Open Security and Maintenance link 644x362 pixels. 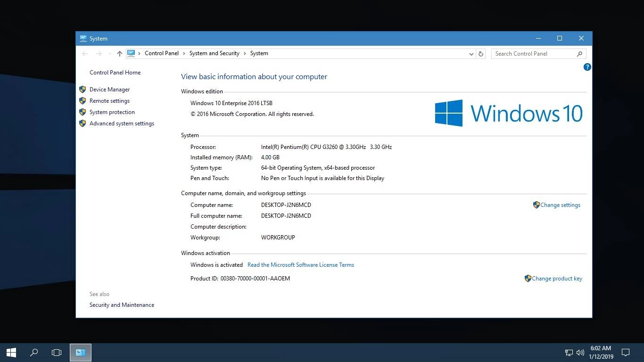coord(122,305)
